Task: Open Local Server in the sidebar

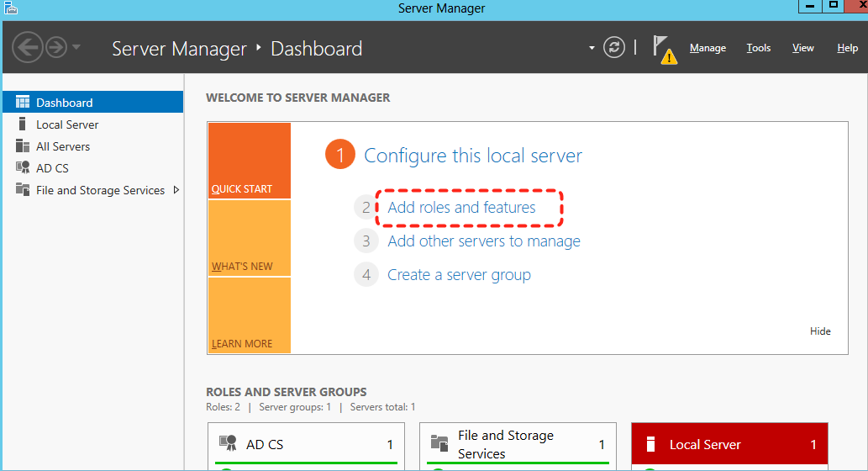Action: 67,124
